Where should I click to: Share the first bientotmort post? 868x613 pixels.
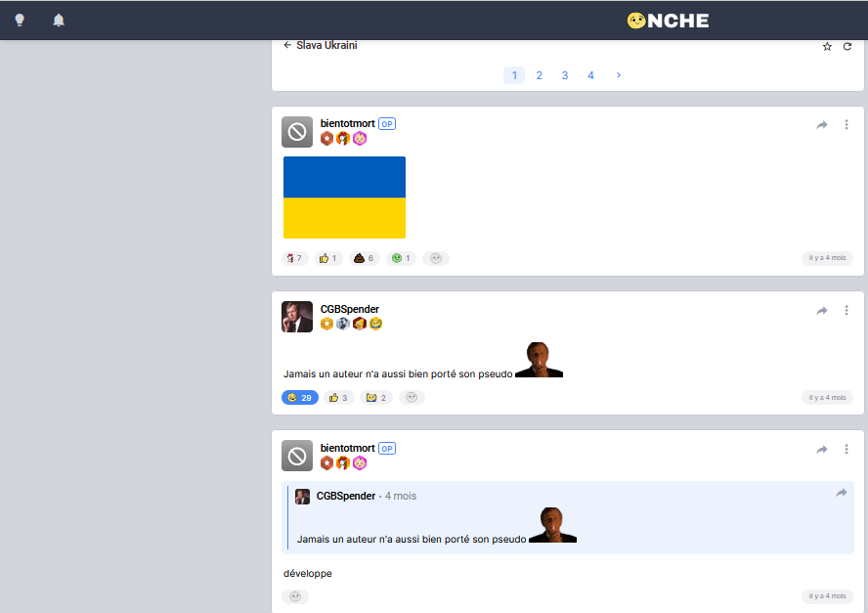click(822, 124)
